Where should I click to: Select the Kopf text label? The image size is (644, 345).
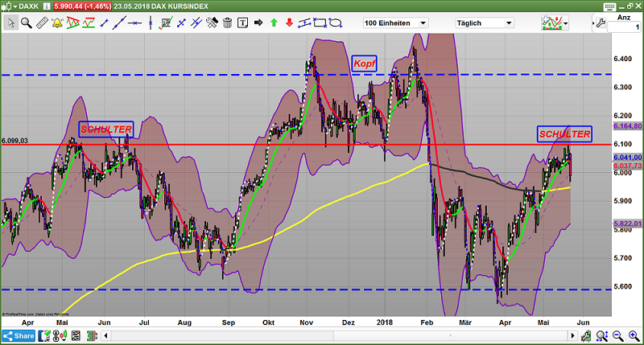point(365,64)
